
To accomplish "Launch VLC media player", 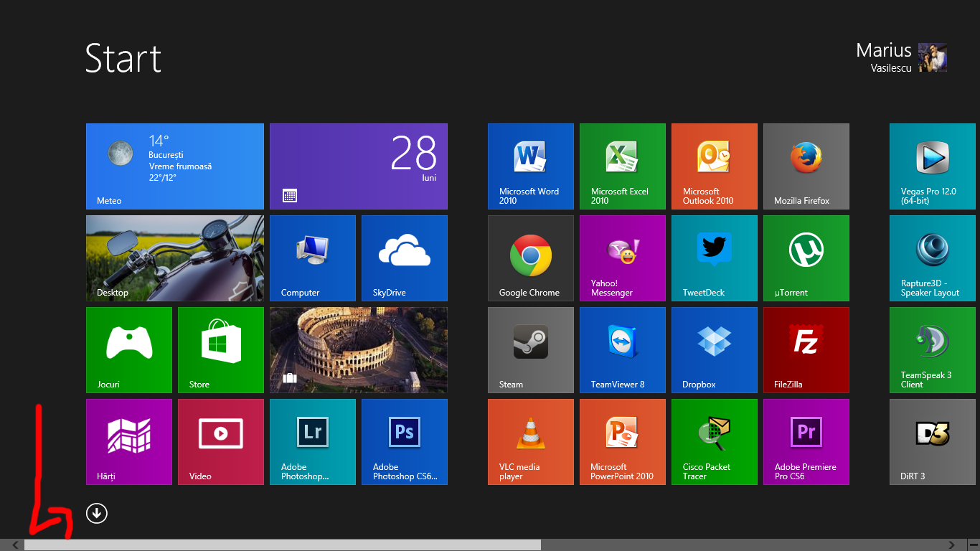I will pos(531,442).
